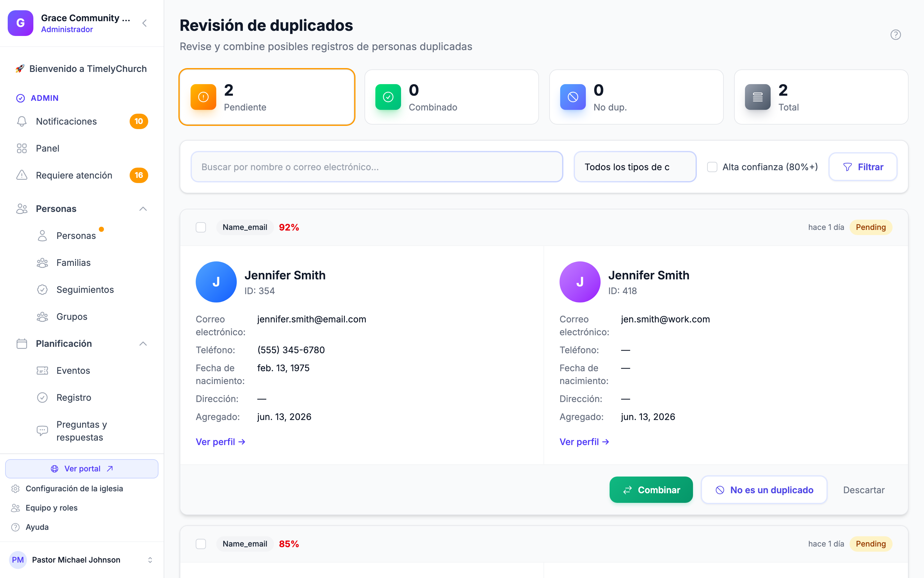Click the Grupos icon in sidebar
This screenshot has height=578, width=924.
click(42, 317)
